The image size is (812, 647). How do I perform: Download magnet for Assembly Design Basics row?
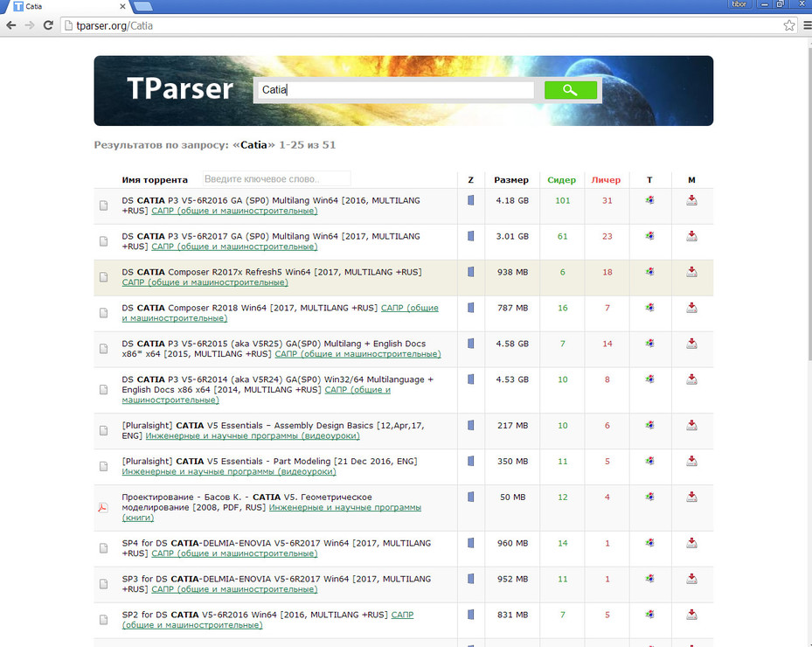(691, 425)
